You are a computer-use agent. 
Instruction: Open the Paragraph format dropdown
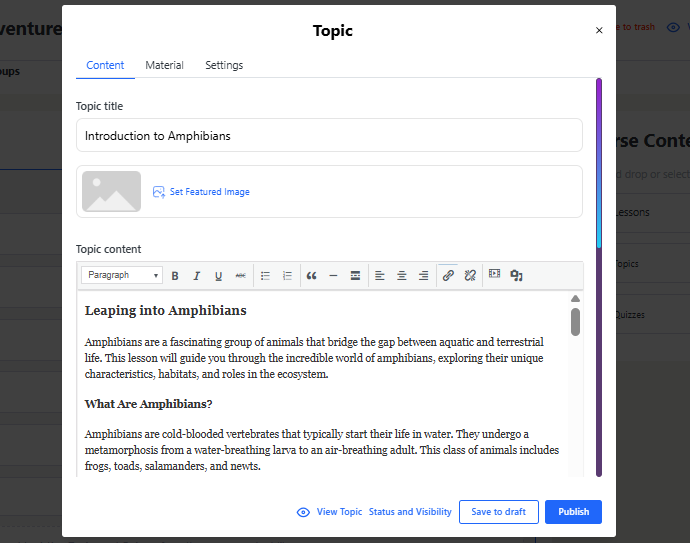tap(123, 275)
